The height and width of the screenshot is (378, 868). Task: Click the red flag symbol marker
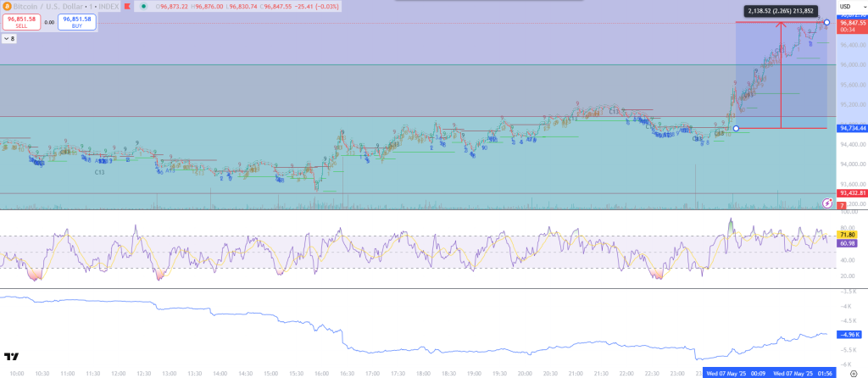(128, 6)
